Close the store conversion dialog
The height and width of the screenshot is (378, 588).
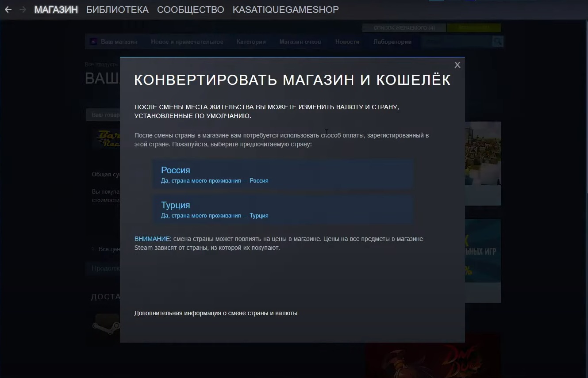click(457, 65)
